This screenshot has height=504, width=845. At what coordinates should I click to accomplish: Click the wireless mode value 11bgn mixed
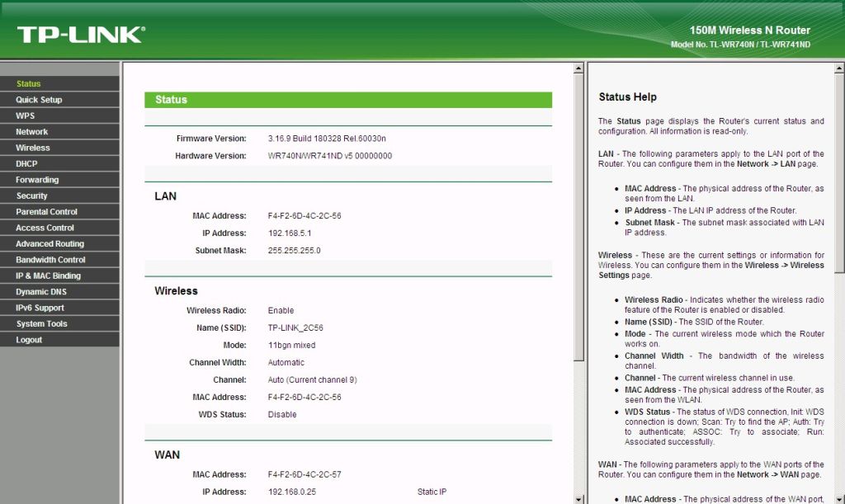(291, 345)
